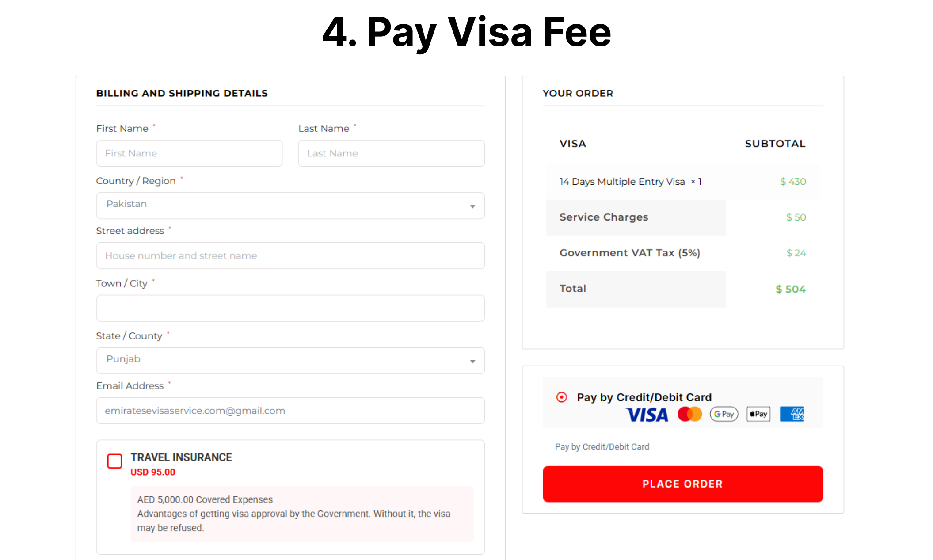Click the Travel Insurance description text box
Screen dimensions: 933x560
[x=302, y=514]
